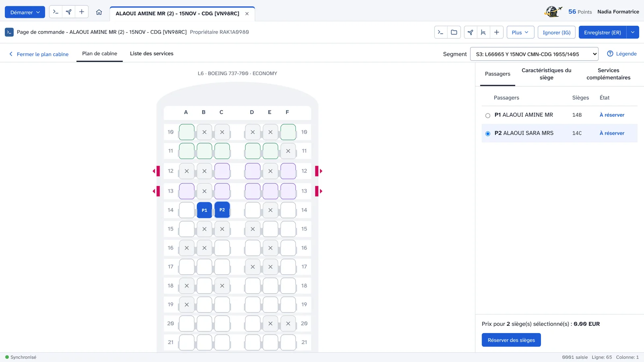
Task: Switch to Plan de cabine tab
Action: point(99,53)
